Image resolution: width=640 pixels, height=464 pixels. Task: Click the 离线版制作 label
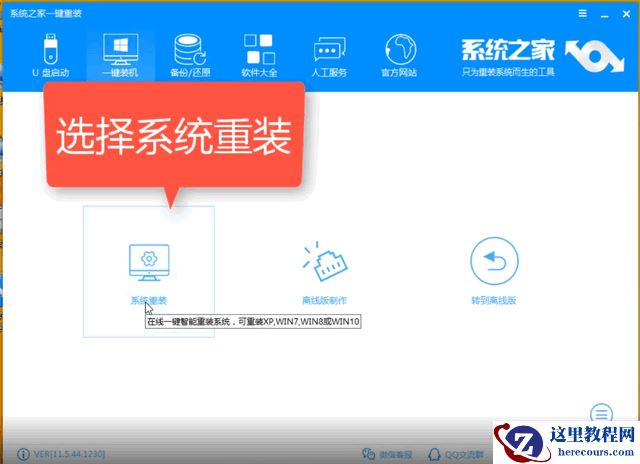(324, 301)
